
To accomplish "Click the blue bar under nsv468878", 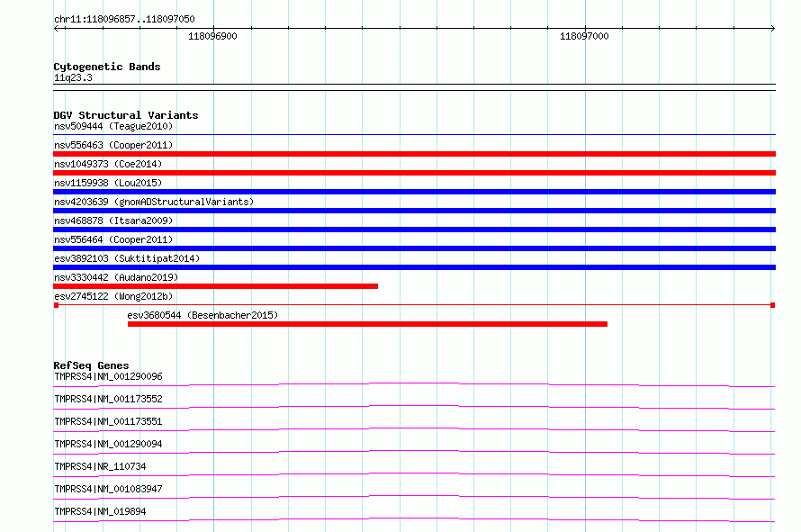I will point(414,230).
